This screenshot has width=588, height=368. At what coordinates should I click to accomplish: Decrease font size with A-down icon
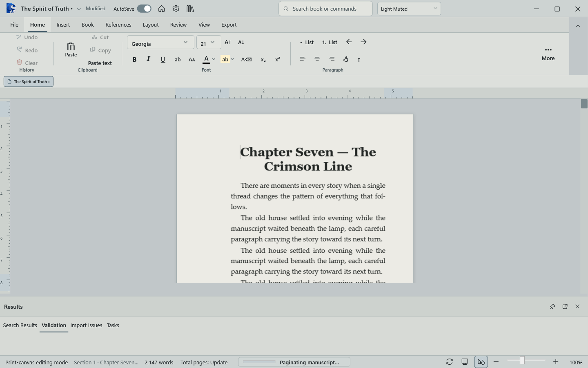click(x=241, y=42)
